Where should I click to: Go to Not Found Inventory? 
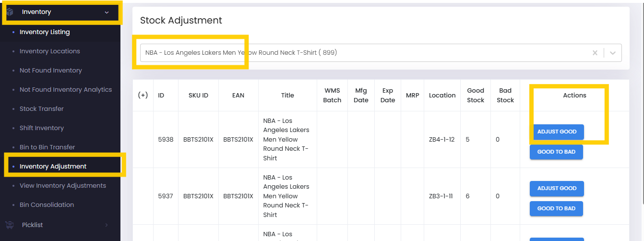(x=51, y=71)
